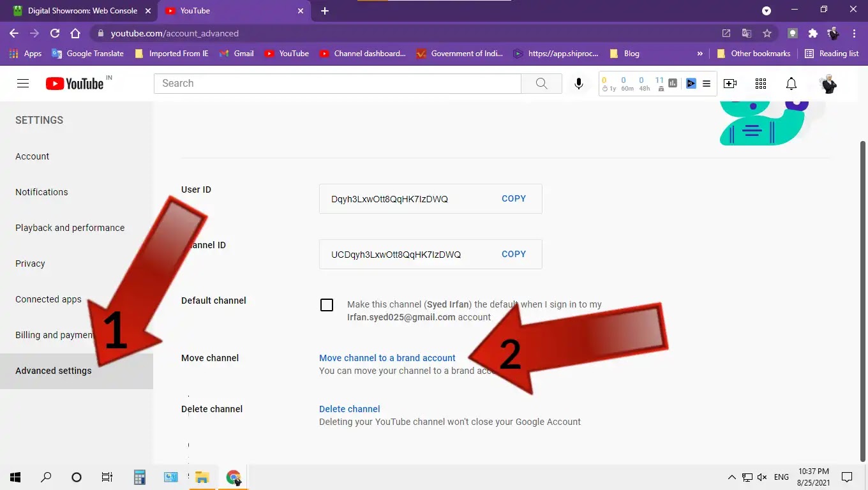Open the Create video camera icon
This screenshot has width=868, height=490.
(730, 84)
